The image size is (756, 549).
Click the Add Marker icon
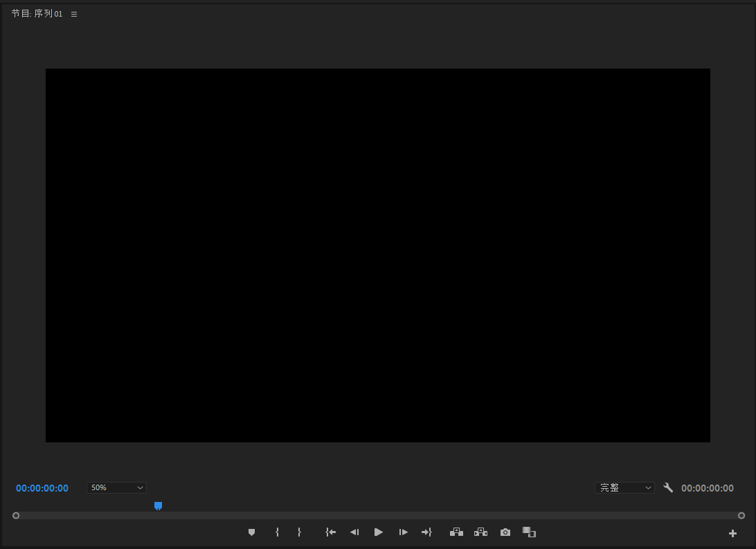pyautogui.click(x=251, y=532)
